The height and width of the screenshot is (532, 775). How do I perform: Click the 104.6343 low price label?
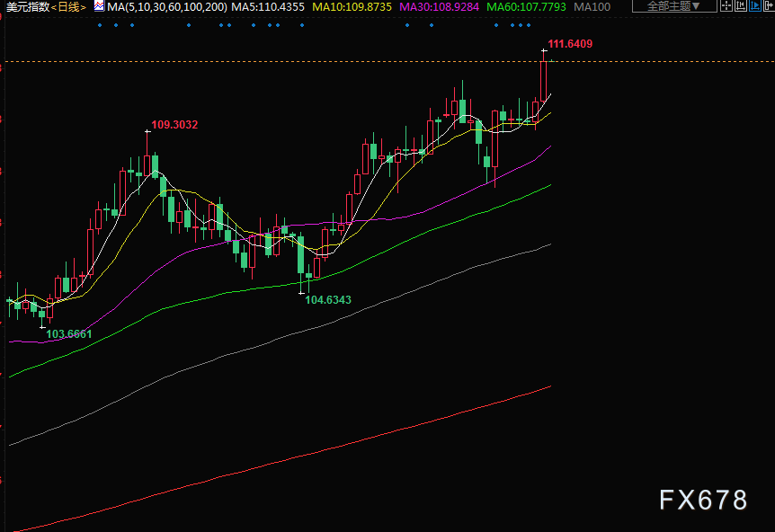pos(328,299)
